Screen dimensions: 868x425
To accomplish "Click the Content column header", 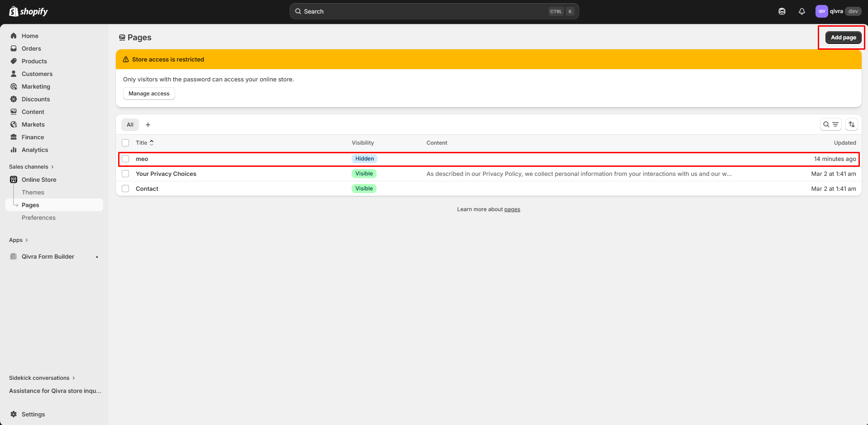I will pyautogui.click(x=437, y=143).
